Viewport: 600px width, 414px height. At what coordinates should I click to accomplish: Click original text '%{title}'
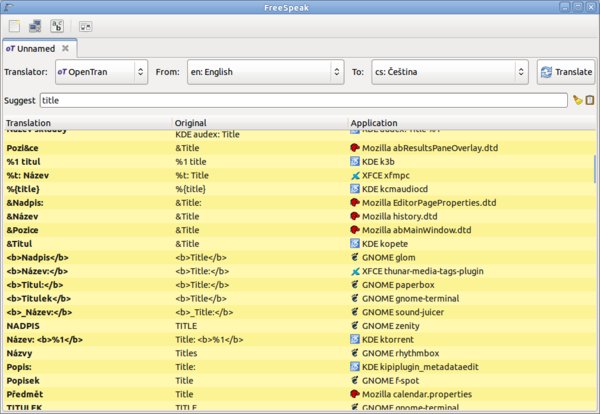pos(191,189)
